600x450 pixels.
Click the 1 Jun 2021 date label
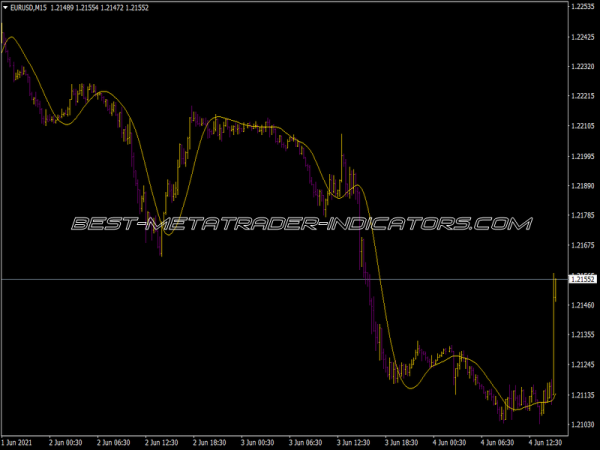(21, 440)
